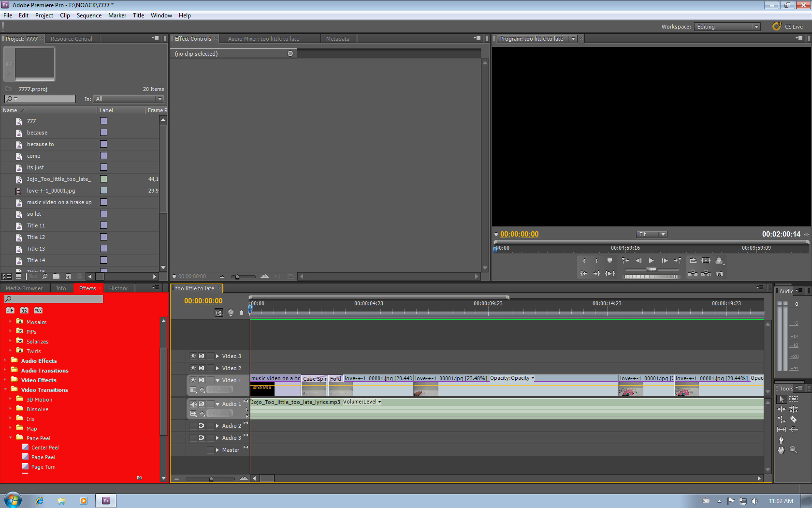Hide Video 3 track output eye
The height and width of the screenshot is (508, 812).
pos(193,356)
